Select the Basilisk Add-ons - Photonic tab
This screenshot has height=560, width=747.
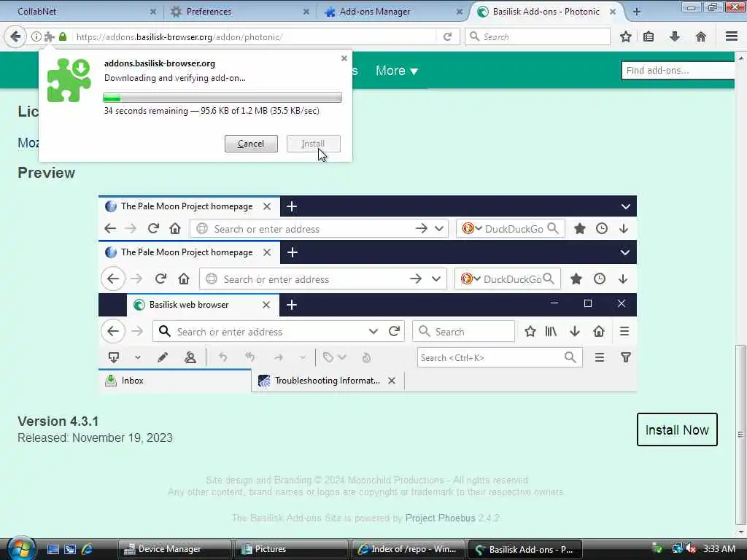click(546, 12)
